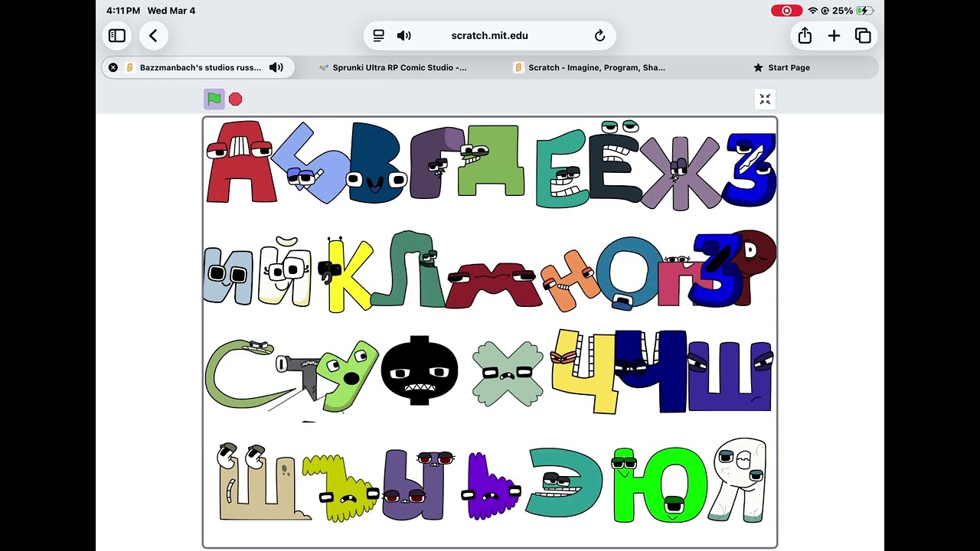The image size is (980, 551).
Task: Click the indigo letter Ш character
Action: (730, 377)
